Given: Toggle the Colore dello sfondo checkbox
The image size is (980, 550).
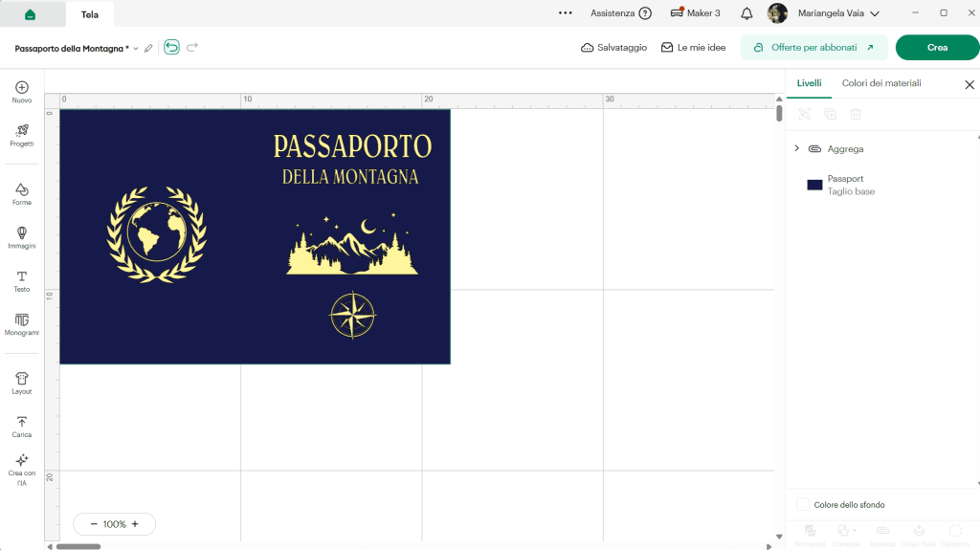Looking at the screenshot, I should tap(803, 504).
